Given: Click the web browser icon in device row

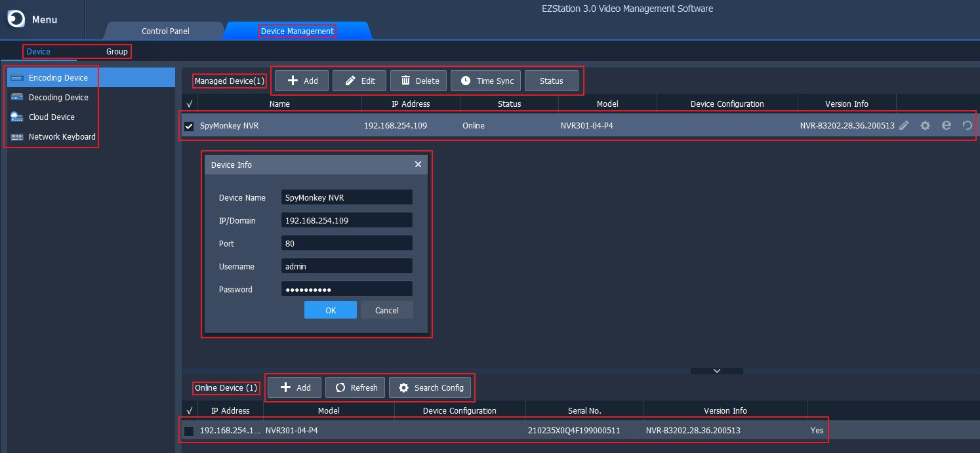Looking at the screenshot, I should pyautogui.click(x=946, y=125).
